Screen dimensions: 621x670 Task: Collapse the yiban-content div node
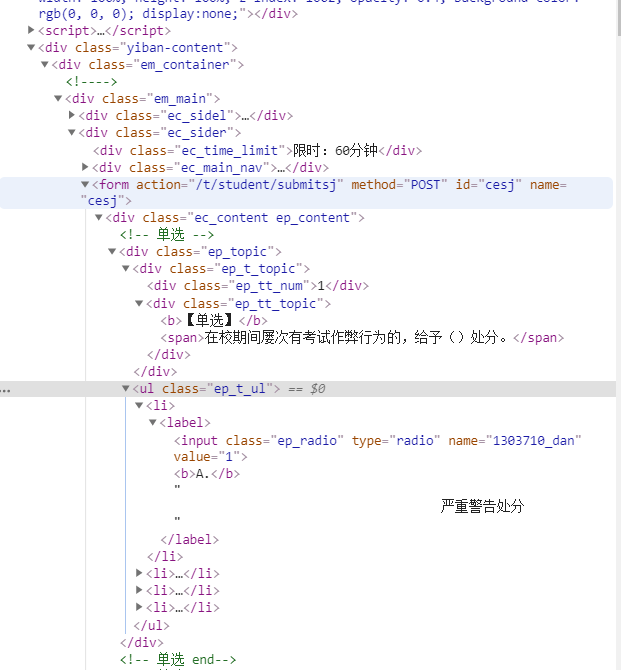[x=31, y=47]
